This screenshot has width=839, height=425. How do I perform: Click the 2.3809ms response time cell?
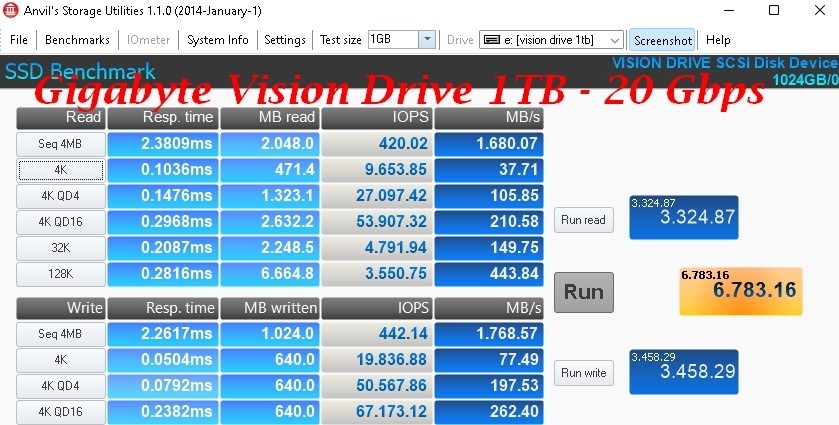click(x=163, y=144)
